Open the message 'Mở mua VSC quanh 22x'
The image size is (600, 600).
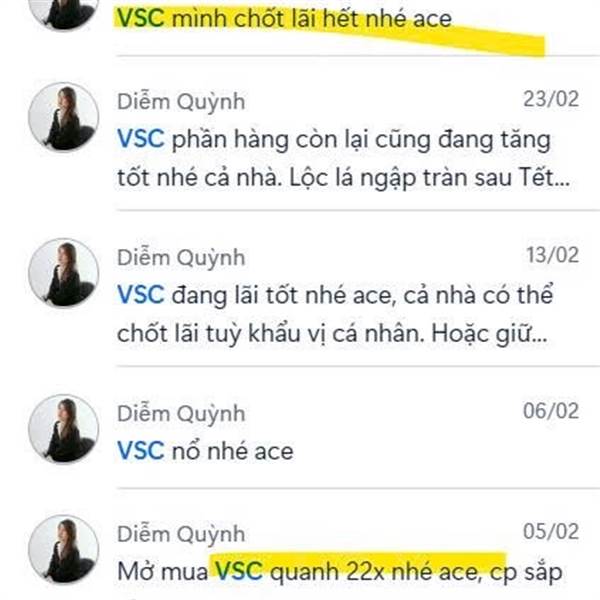[x=340, y=572]
